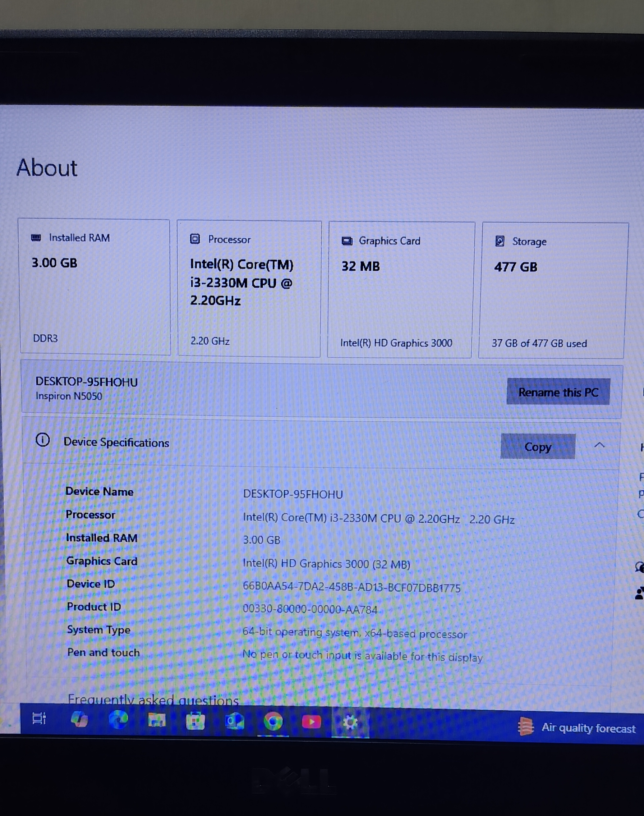
Task: Select the Storage 477 GB card
Action: click(553, 291)
